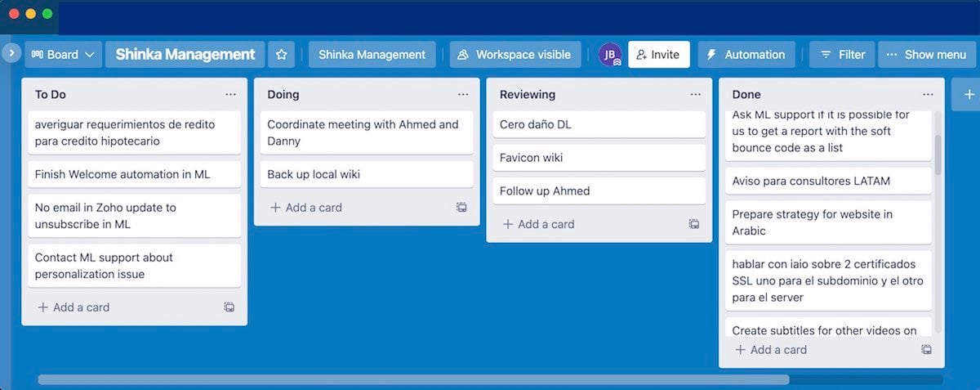Open card about credito hipotecario requirements
Image resolution: width=980 pixels, height=390 pixels.
135,133
